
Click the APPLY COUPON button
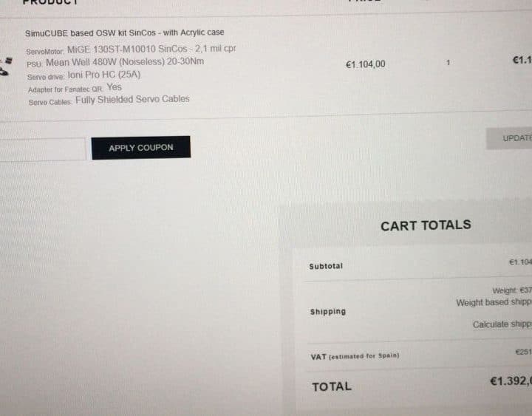[140, 148]
